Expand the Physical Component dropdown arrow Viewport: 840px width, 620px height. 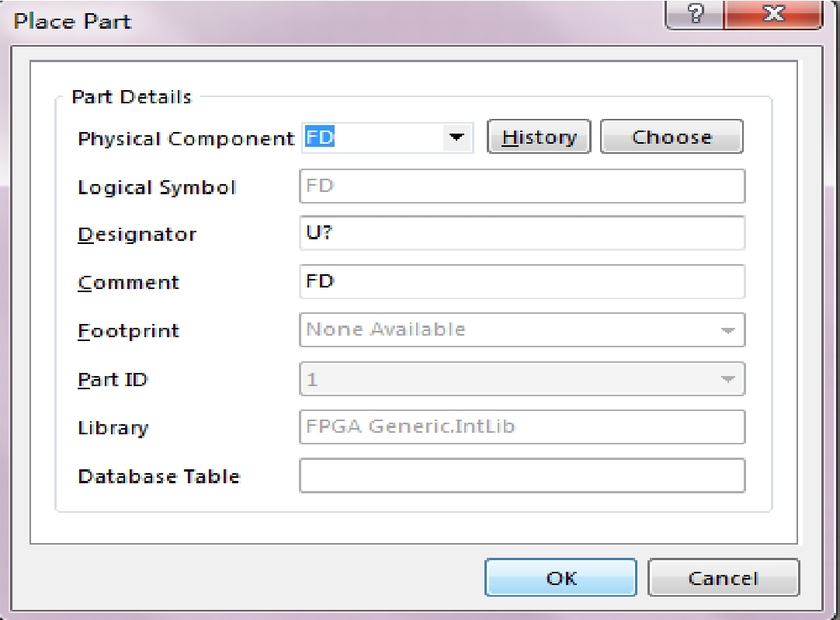456,138
